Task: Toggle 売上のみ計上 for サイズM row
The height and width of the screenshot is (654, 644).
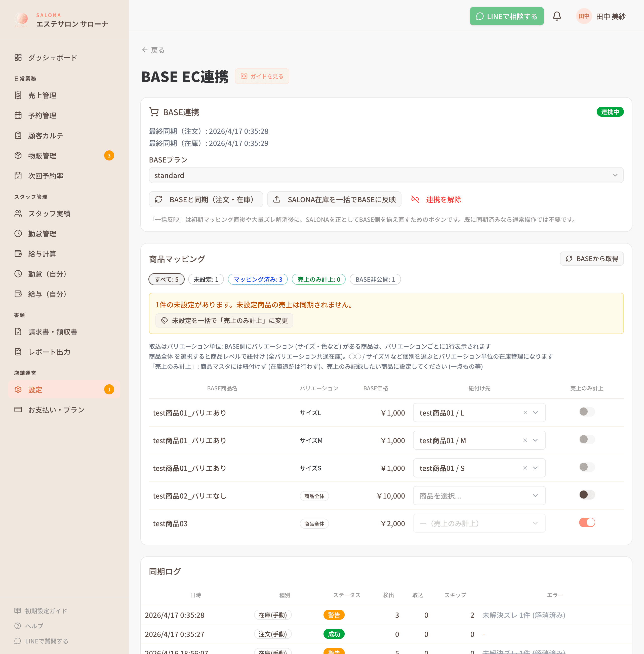Action: tap(587, 440)
